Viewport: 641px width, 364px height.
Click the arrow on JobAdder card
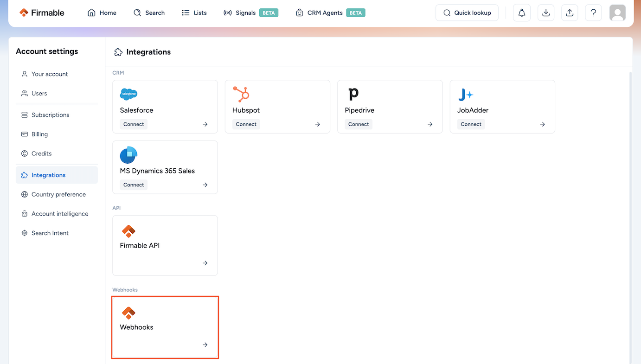(x=542, y=124)
